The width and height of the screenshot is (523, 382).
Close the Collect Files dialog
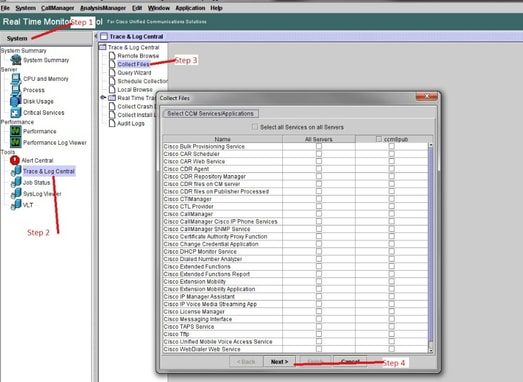[x=426, y=96]
